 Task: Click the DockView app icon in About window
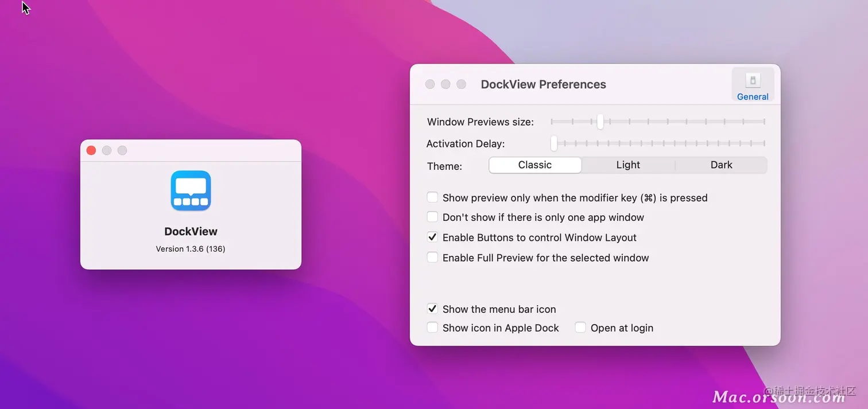191,190
